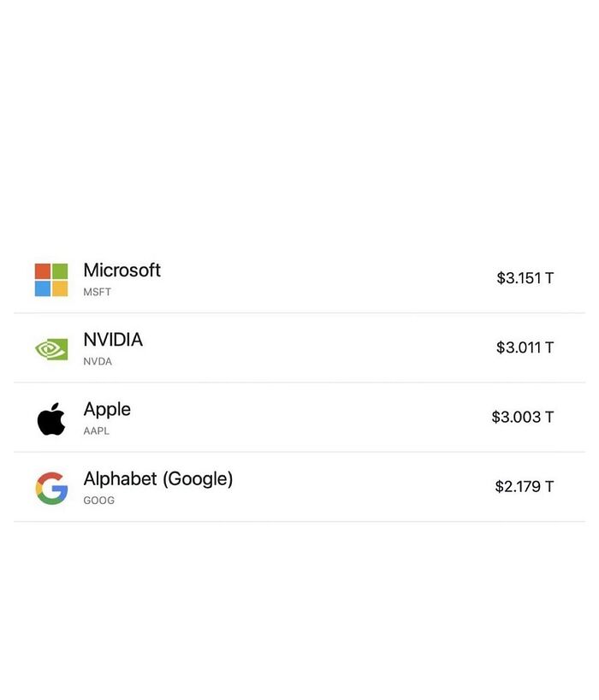Click the green NVIDIA eye logo

pyautogui.click(x=51, y=349)
